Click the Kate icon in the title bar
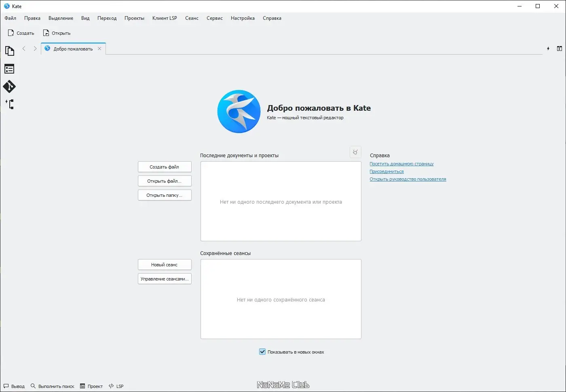Image resolution: width=566 pixels, height=392 pixels. pyautogui.click(x=7, y=6)
